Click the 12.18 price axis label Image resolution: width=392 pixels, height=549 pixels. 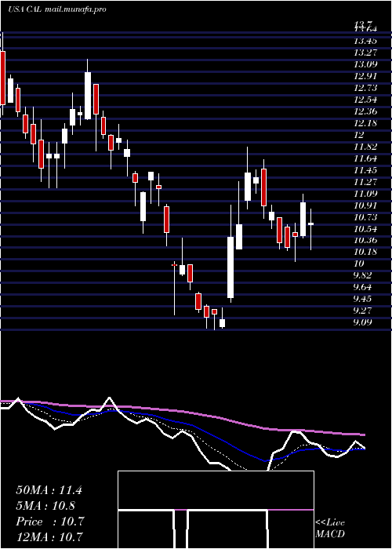pos(365,123)
